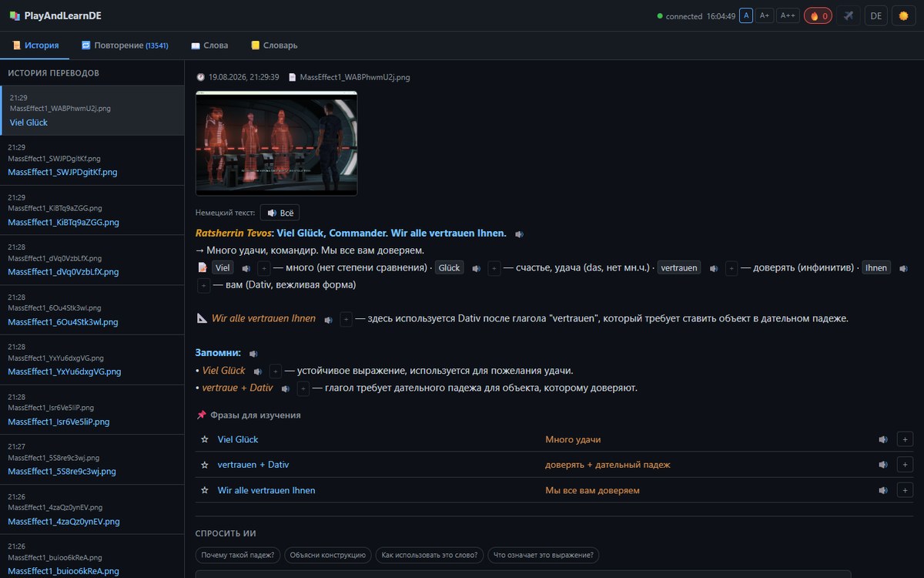
Task: Select the A++ largest font size
Action: 787,16
